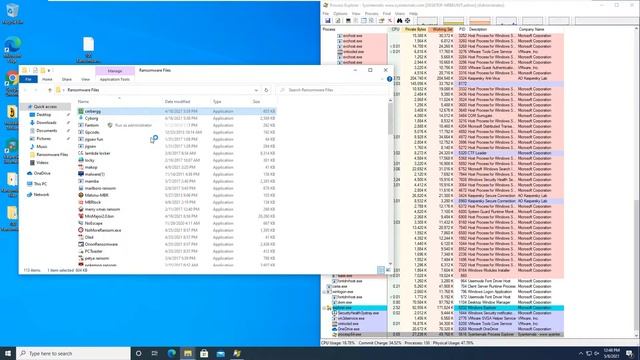Screen dimensions: 640x360
Task: Select the NoMoreRansom.exe file icon
Action: click(x=81, y=230)
